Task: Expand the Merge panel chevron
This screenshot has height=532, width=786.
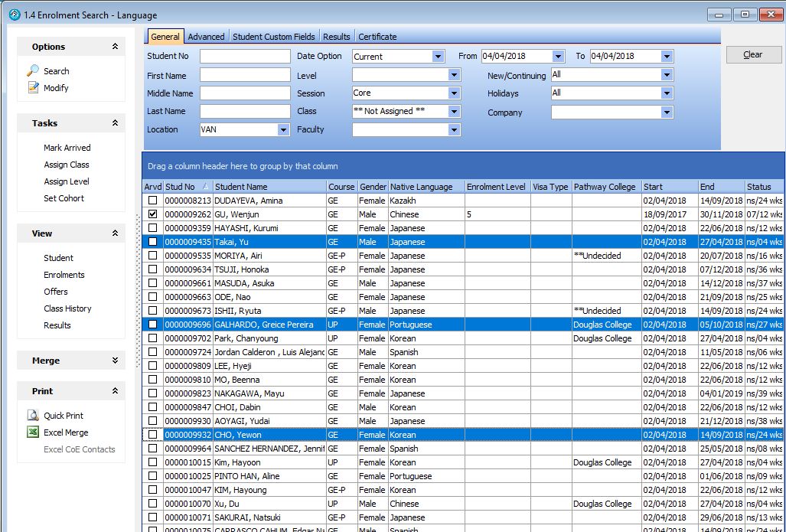Action: coord(115,361)
